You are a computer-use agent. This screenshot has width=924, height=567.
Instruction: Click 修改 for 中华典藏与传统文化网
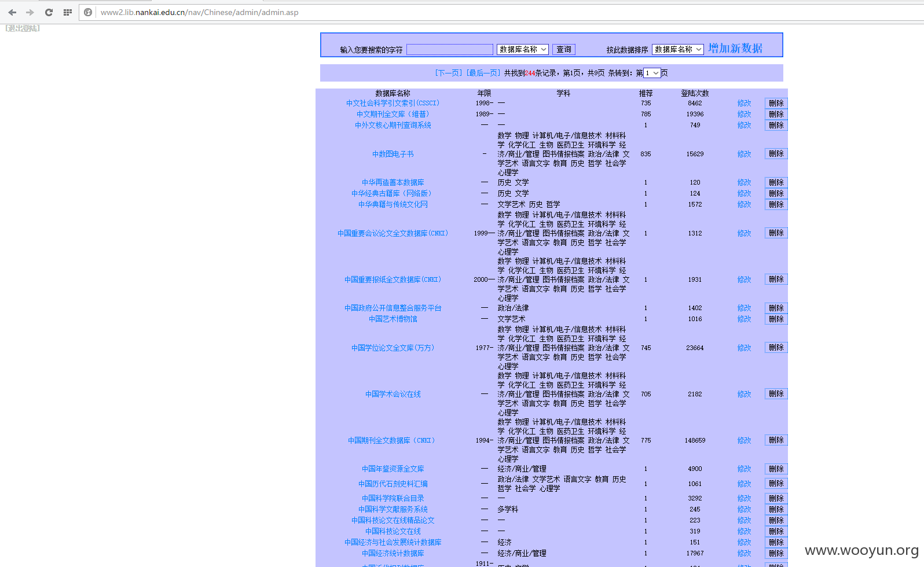[x=745, y=204]
